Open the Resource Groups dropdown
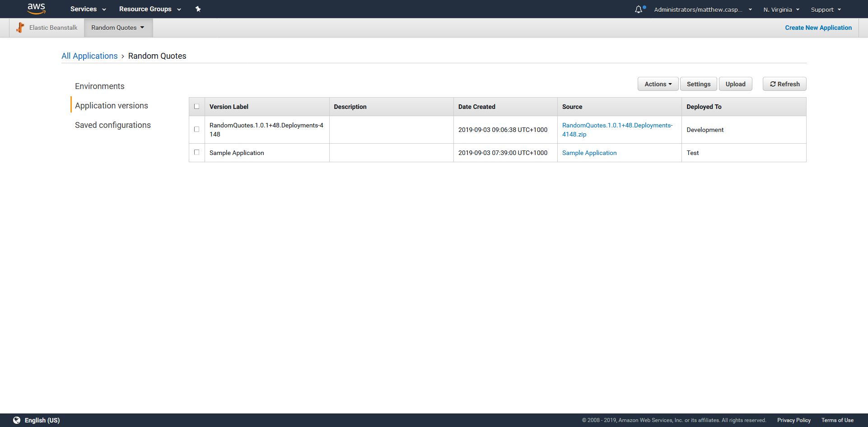This screenshot has height=427, width=868. click(x=150, y=9)
